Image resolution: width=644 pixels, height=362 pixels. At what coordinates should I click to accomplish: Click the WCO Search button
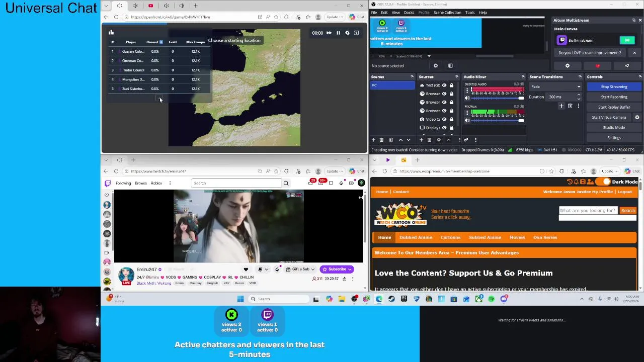point(628,211)
